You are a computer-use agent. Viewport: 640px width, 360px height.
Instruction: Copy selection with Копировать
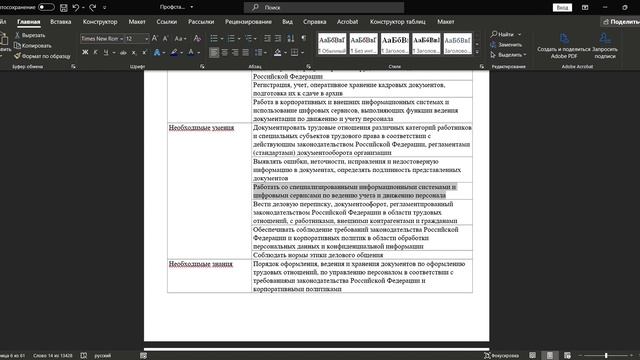33,46
